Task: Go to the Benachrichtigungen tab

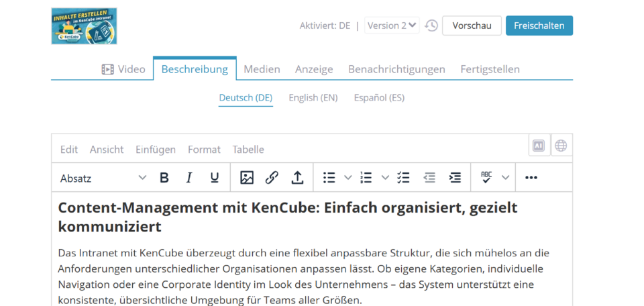Action: pyautogui.click(x=396, y=69)
